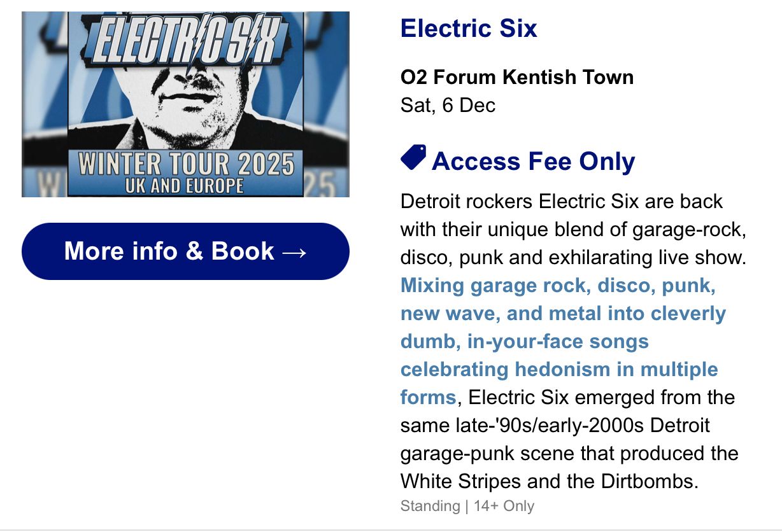Select the O2 Forum Kentish Town venue
This screenshot has height=532, width=782.
517,78
